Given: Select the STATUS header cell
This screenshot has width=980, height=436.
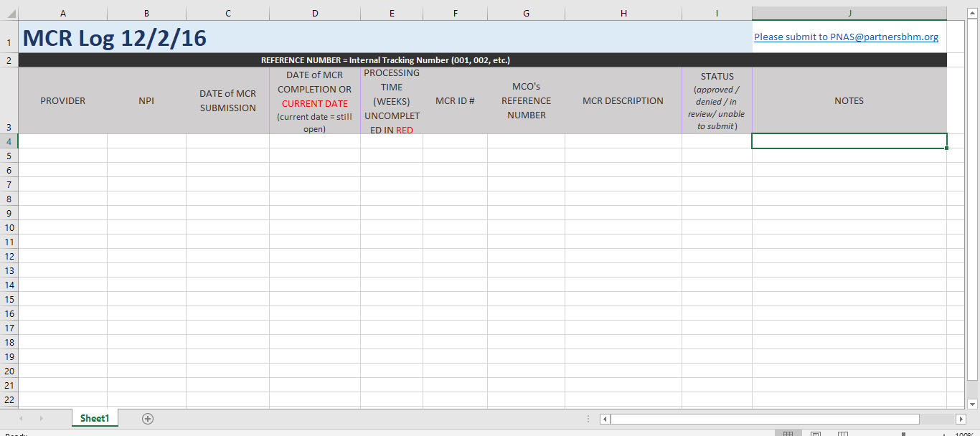Looking at the screenshot, I should (x=717, y=101).
